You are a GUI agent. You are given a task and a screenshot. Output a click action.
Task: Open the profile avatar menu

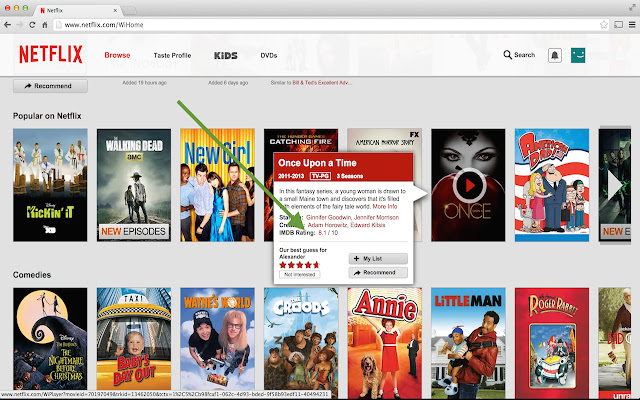578,55
